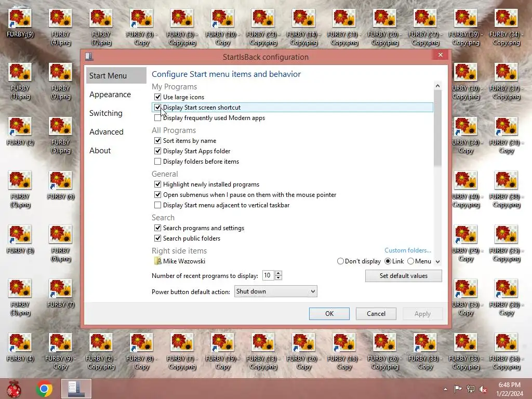Viewport: 532px width, 399px height.
Task: Click scroll up arrow in settings list
Action: point(437,86)
